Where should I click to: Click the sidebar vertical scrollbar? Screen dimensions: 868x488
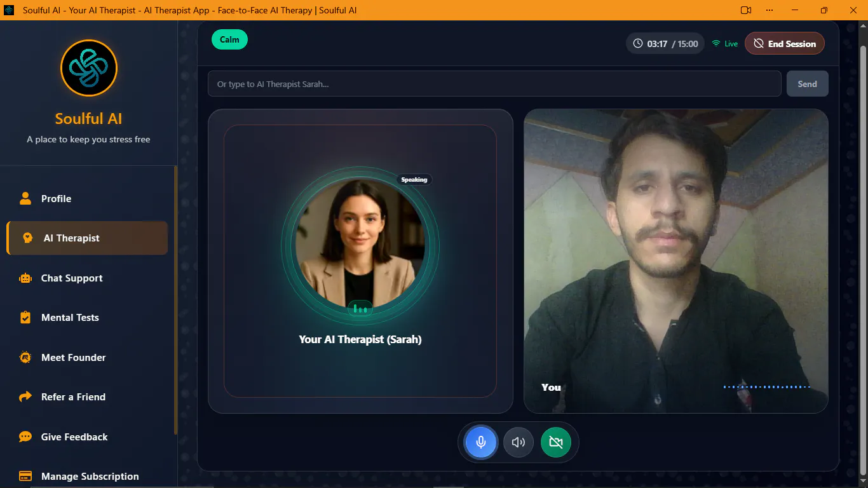[176, 299]
